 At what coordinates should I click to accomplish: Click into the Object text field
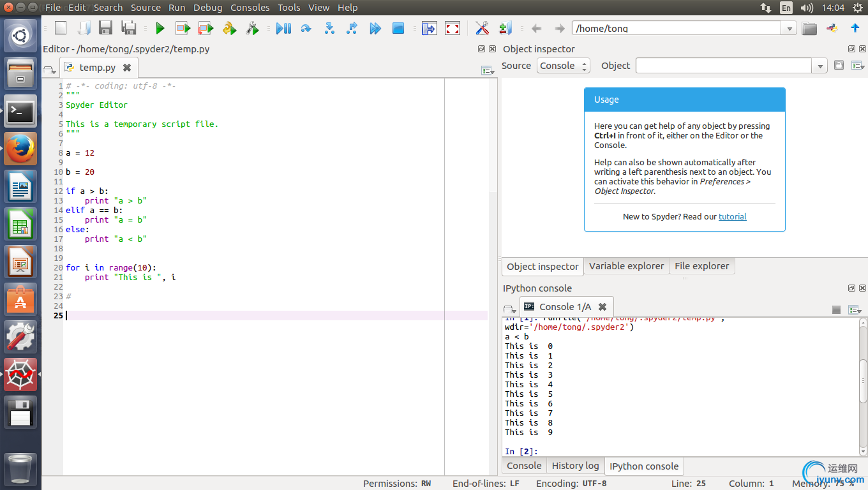click(724, 66)
